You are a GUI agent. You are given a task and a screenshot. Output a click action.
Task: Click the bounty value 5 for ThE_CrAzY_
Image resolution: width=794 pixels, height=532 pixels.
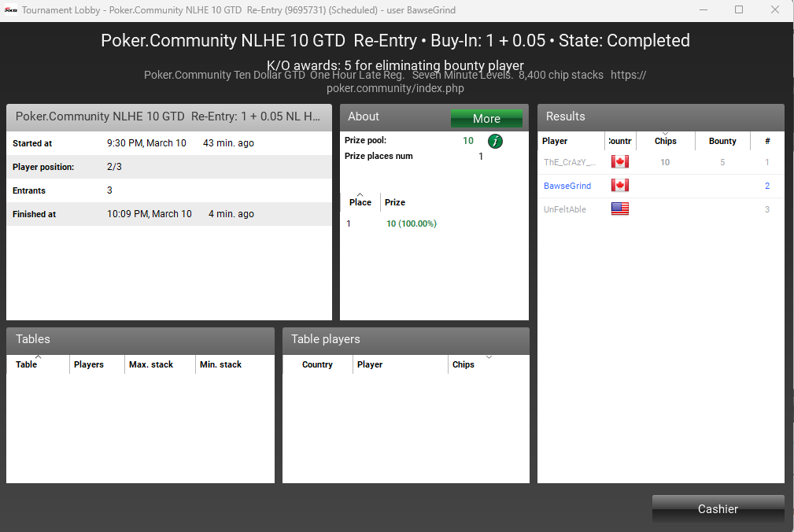pos(722,162)
